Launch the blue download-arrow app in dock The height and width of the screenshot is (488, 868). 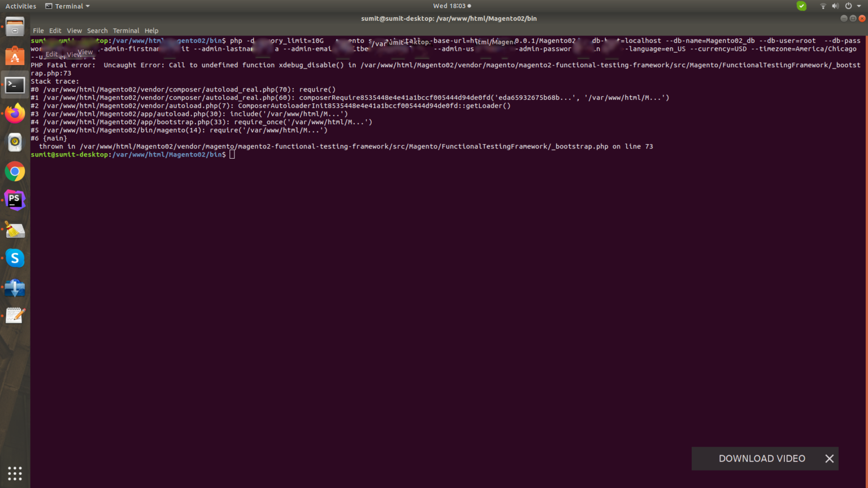tap(15, 287)
